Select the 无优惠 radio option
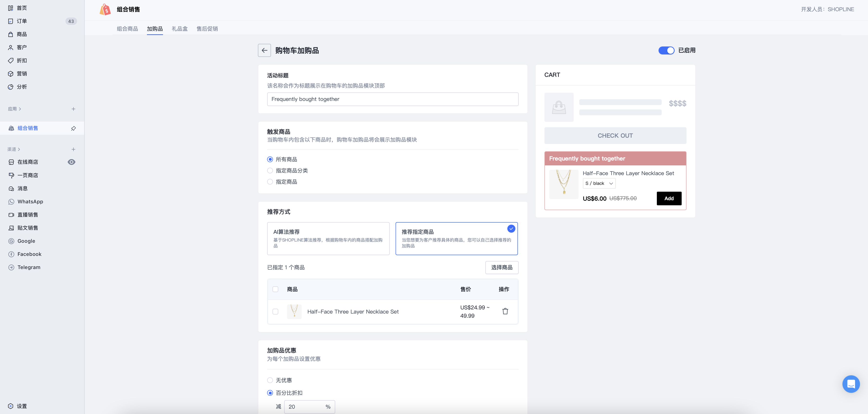Screen dimensions: 868x414 click(270, 380)
